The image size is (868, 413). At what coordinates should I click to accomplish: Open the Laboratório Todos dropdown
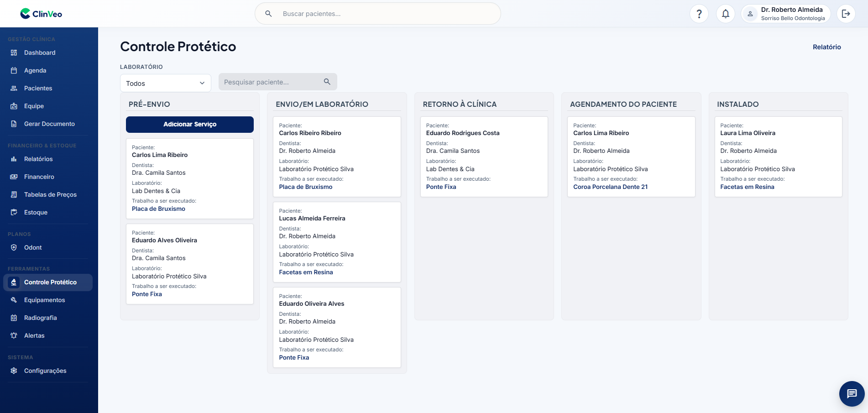[165, 83]
